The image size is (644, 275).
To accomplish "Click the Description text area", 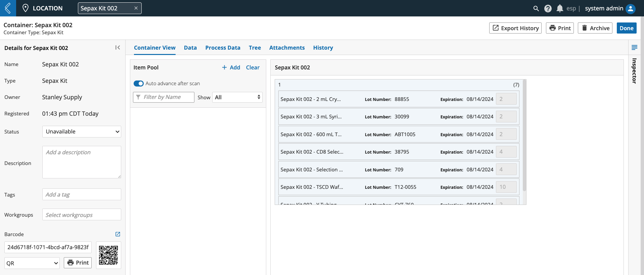I will click(x=82, y=162).
